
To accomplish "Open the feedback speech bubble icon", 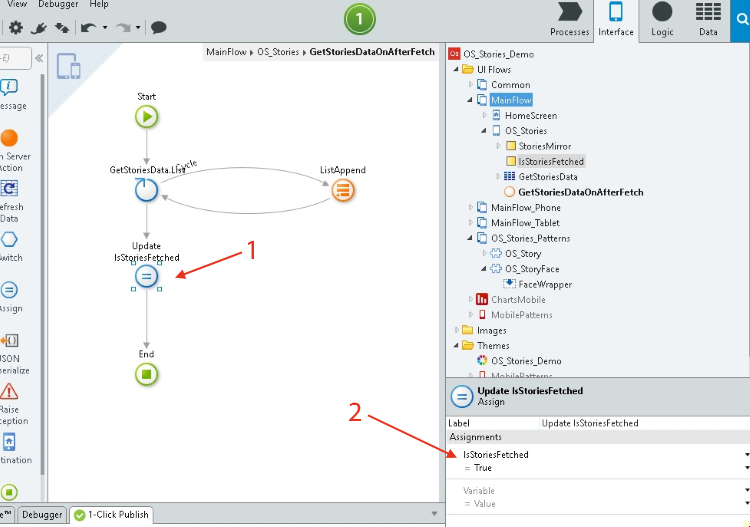I will pos(158,28).
